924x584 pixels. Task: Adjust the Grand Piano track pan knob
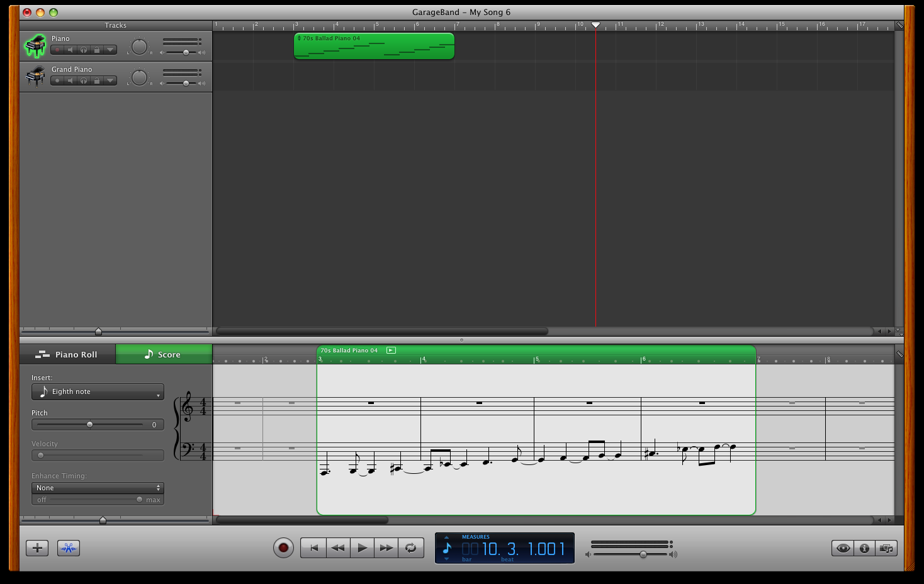139,77
